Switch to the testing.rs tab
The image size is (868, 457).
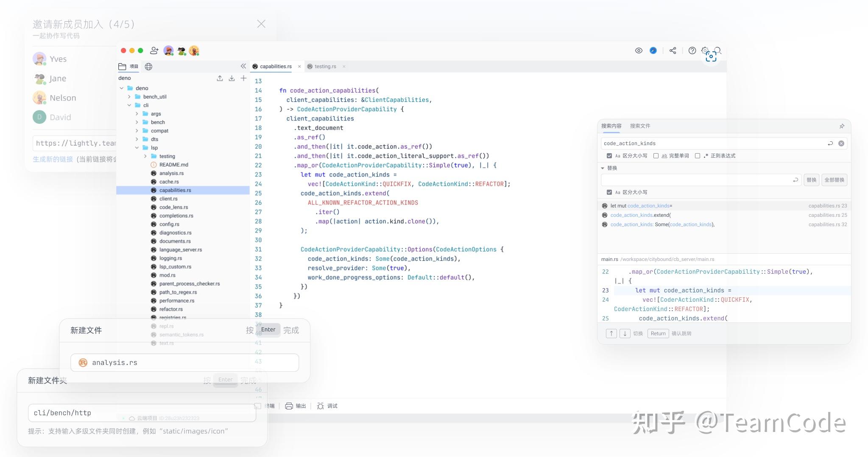[325, 66]
